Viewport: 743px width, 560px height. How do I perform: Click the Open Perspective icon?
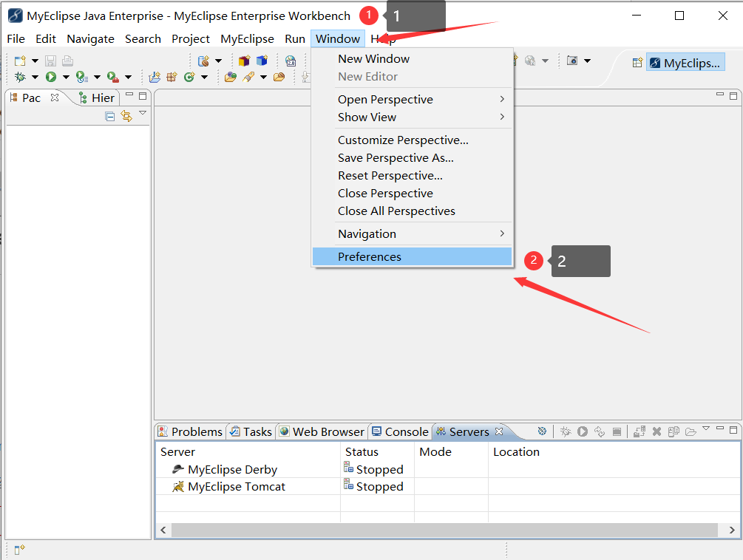[x=637, y=63]
